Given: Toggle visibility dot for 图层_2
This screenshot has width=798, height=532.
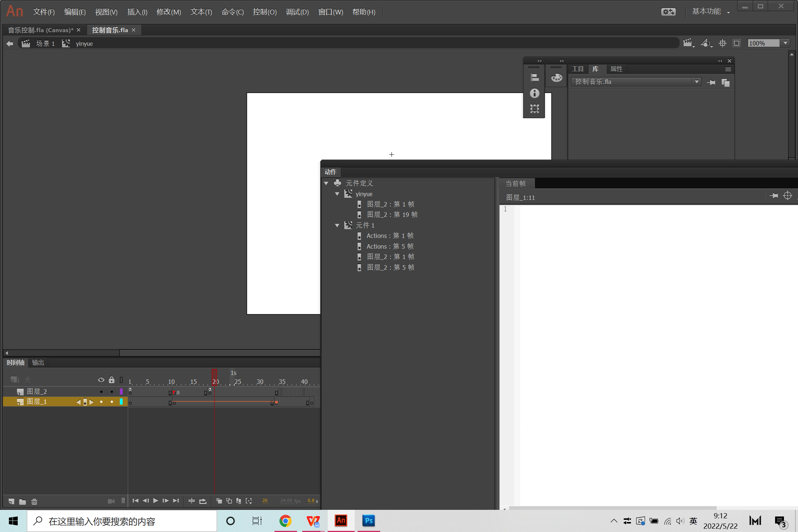Looking at the screenshot, I should [101, 392].
